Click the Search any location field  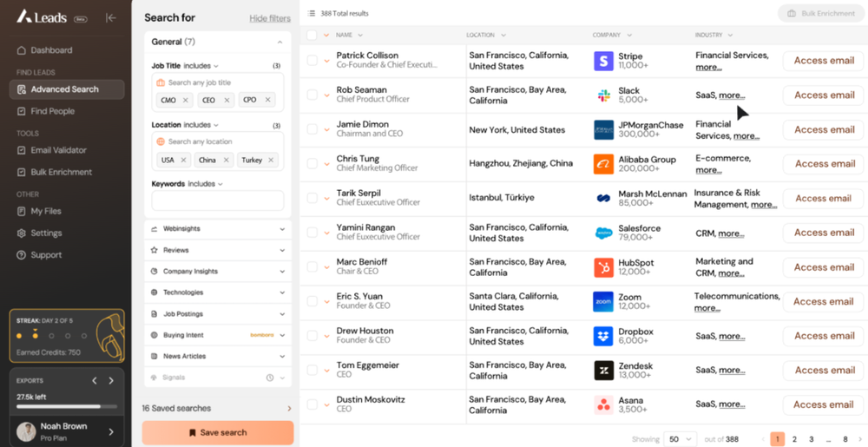point(218,141)
